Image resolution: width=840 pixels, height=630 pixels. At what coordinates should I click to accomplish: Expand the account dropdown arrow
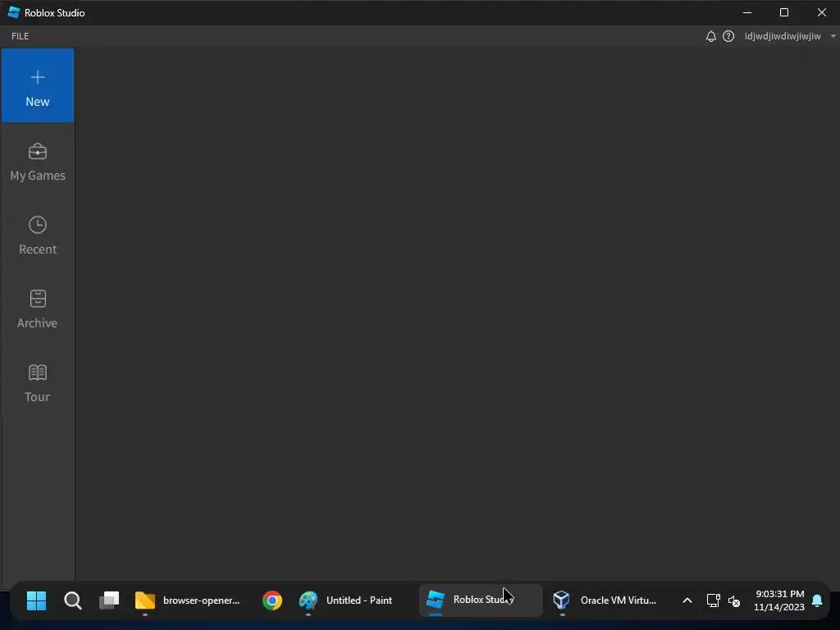(833, 36)
